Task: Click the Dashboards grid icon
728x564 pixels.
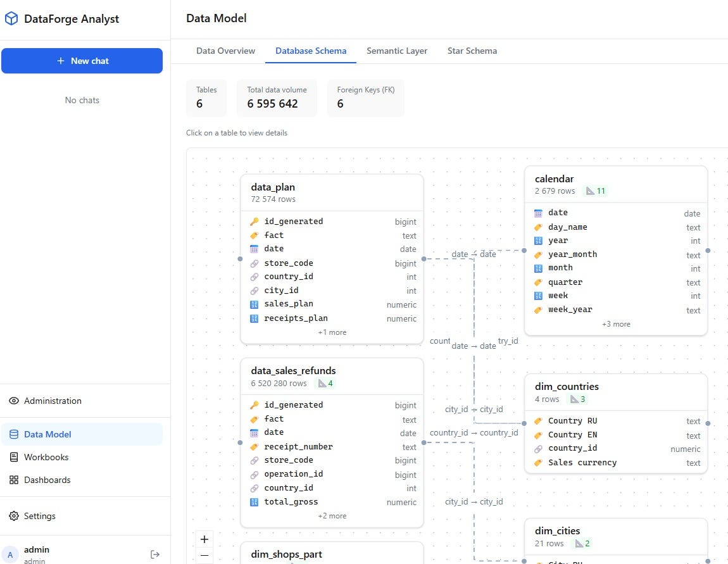Action: [x=14, y=480]
